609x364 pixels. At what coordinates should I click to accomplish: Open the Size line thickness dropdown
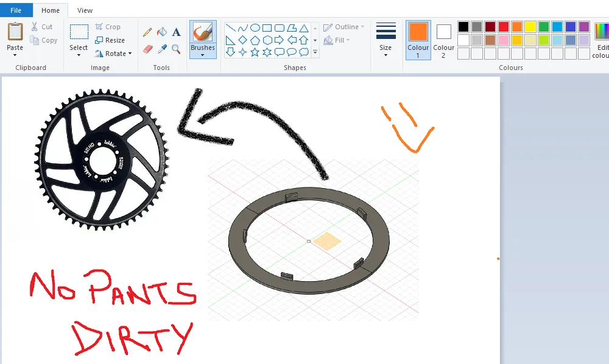click(385, 55)
